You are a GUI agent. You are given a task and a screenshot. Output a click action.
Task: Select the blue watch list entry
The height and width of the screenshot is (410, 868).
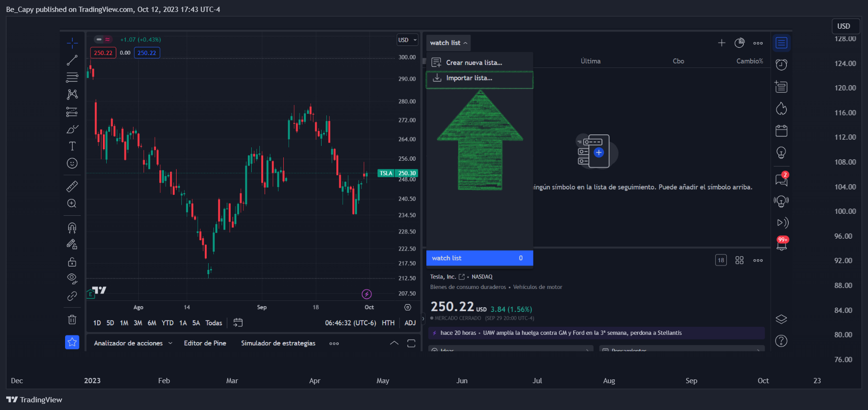click(x=479, y=258)
